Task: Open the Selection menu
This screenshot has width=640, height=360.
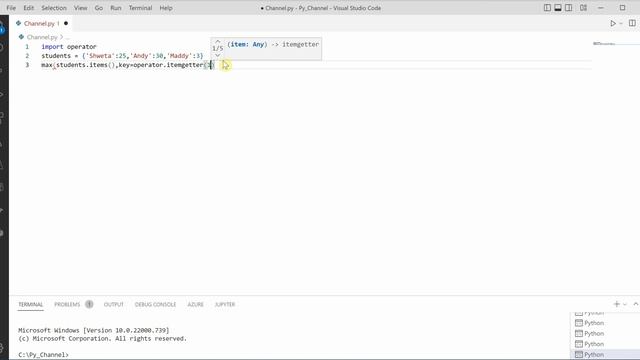Action: pyautogui.click(x=54, y=8)
